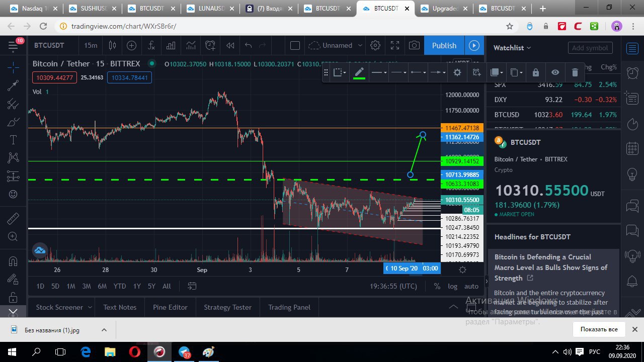Lock the selected drawing in floating toolbar

535,72
